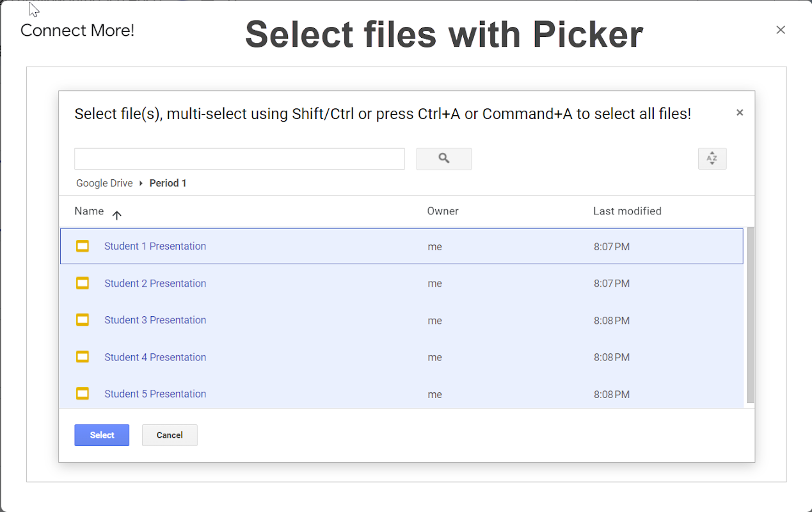Viewport: 812px width, 512px height.
Task: Click the Student 3 Presentation slides icon
Action: (x=83, y=320)
